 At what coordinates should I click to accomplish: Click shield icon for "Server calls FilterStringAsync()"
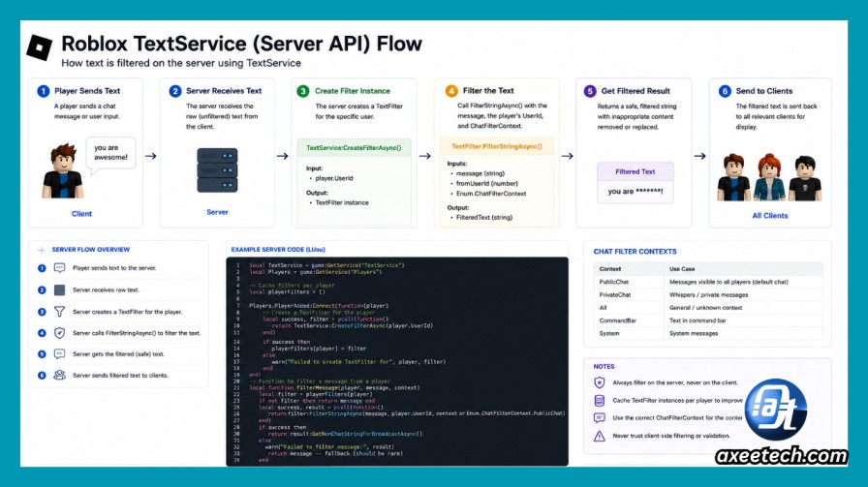pos(59,333)
